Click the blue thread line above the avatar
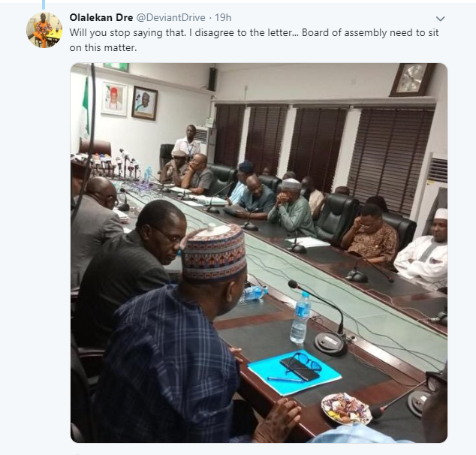This screenshot has height=455, width=476. 44,5
